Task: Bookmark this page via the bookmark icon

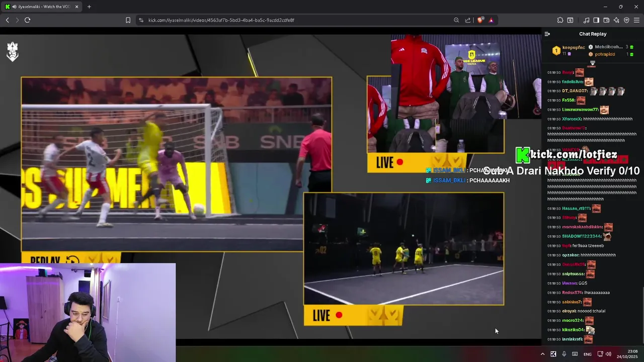Action: (x=128, y=20)
